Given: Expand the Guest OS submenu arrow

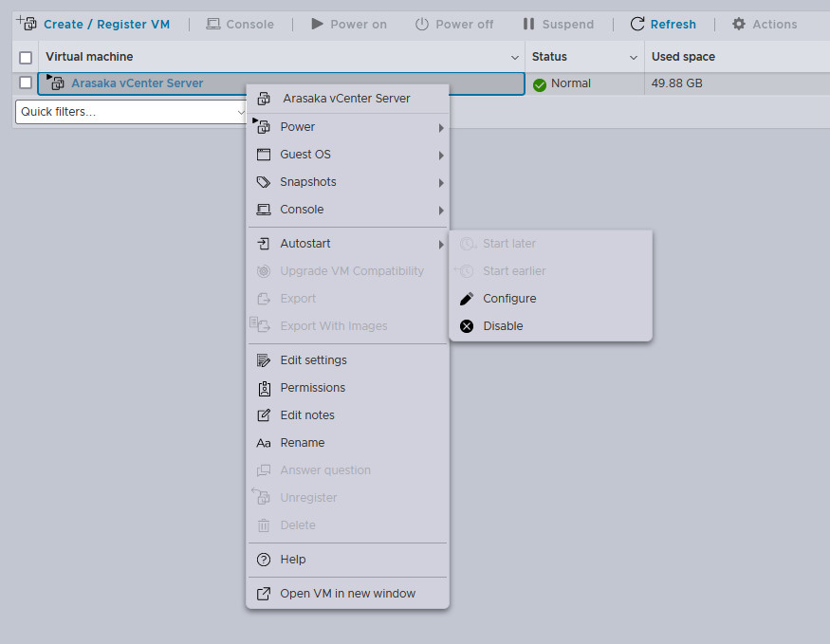Looking at the screenshot, I should click(441, 155).
